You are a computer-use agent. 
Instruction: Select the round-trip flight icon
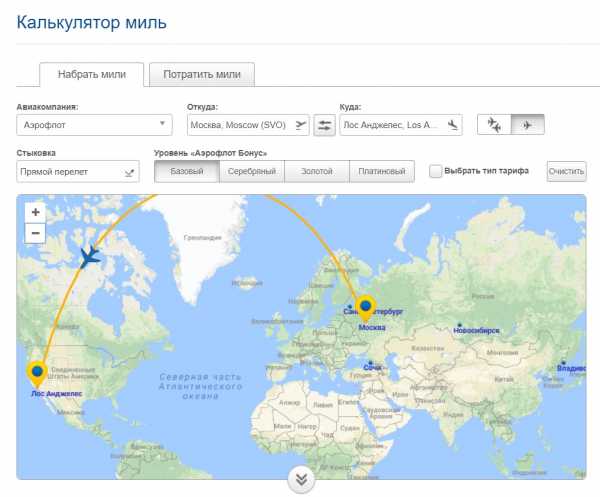[x=494, y=125]
